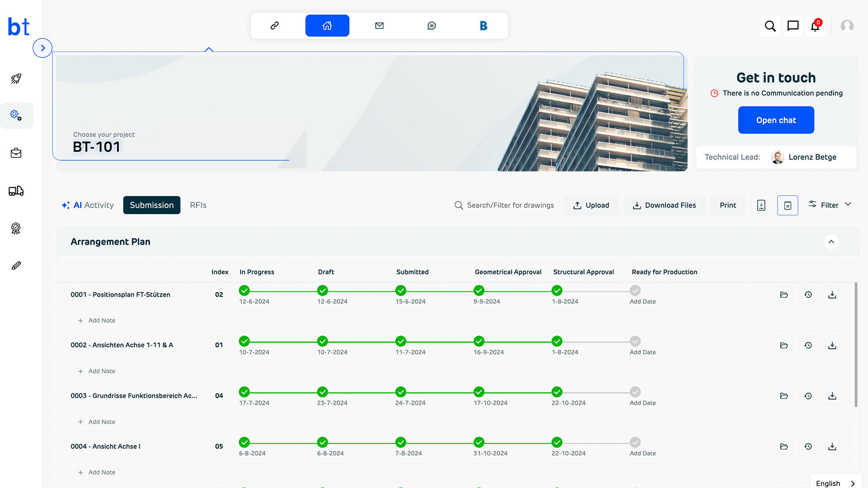868x488 pixels.
Task: View history for 0001 Positionsplan FT-Stützen
Action: coord(808,295)
